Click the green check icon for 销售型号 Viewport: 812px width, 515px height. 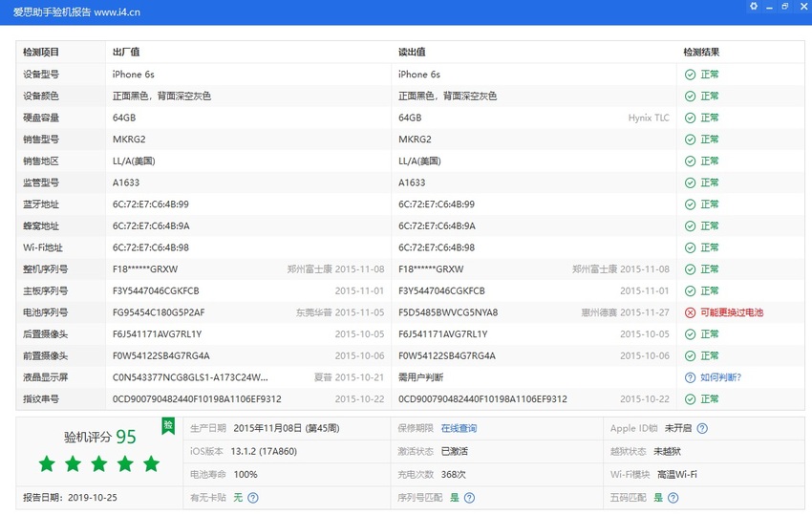click(690, 139)
